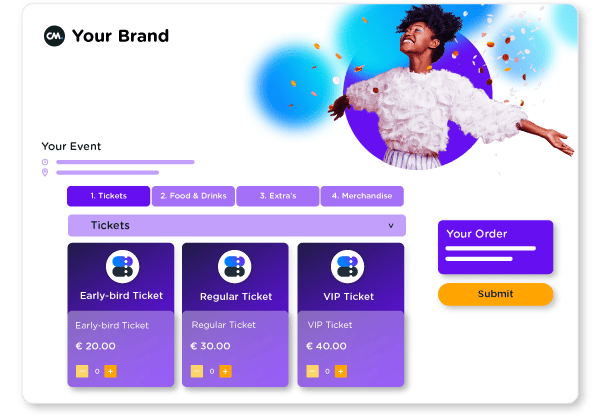Add one VIP Ticket with the plus button
This screenshot has height=420, width=600.
[341, 371]
